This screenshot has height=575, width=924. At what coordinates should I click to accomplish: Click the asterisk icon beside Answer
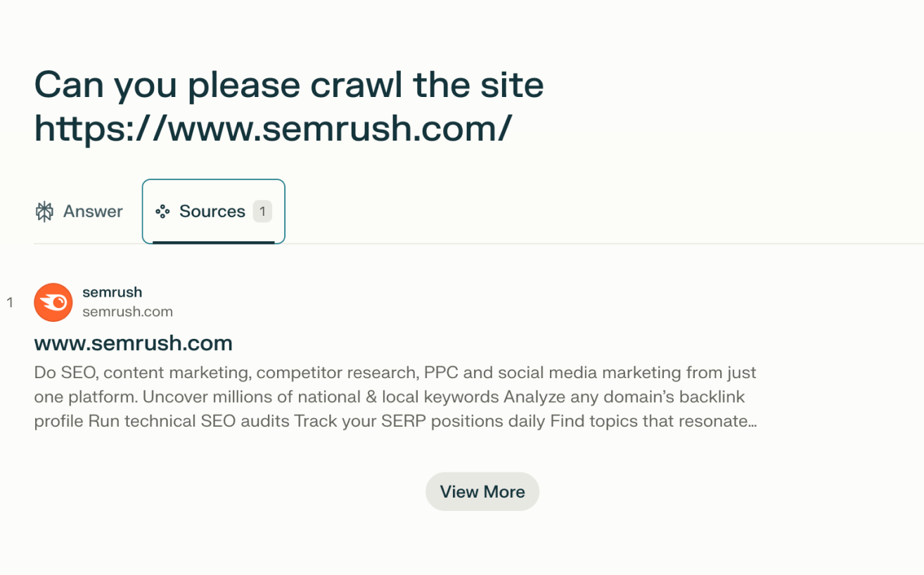(44, 210)
